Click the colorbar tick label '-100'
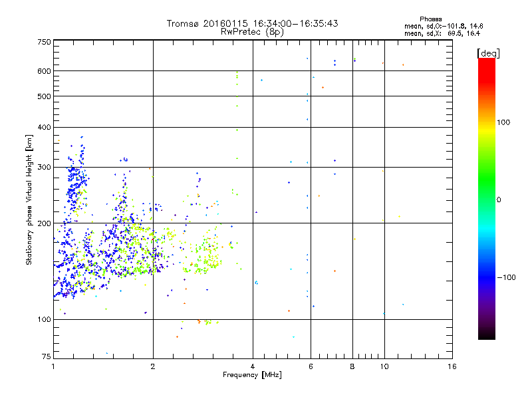Viewport: 532px width, 399px height. [x=506, y=277]
